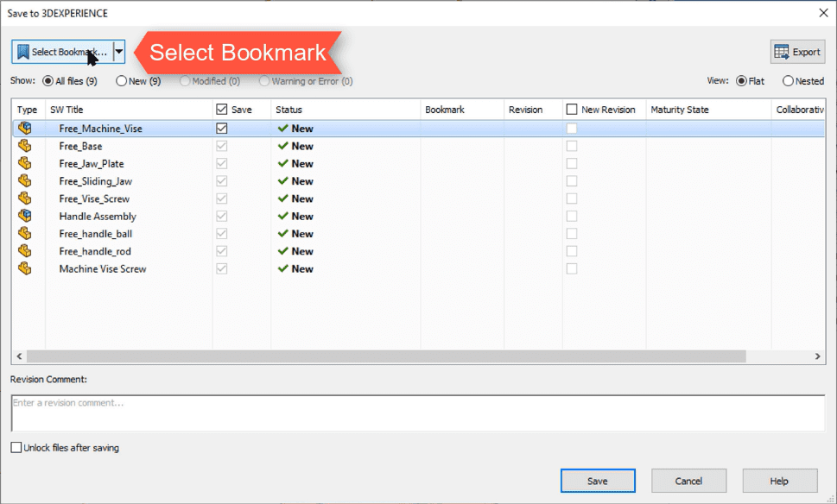Select the Free_handle_ball row title
The width and height of the screenshot is (837, 504).
point(96,234)
